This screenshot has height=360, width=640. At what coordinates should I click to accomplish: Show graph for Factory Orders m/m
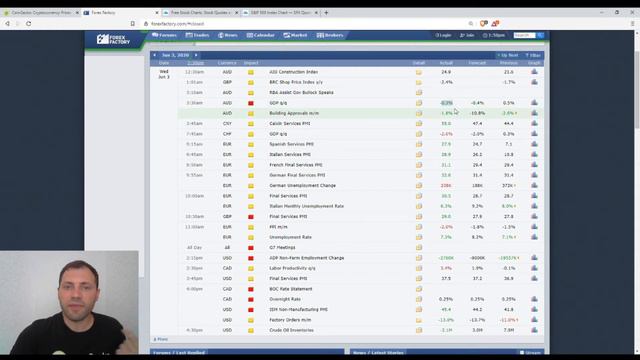534,320
